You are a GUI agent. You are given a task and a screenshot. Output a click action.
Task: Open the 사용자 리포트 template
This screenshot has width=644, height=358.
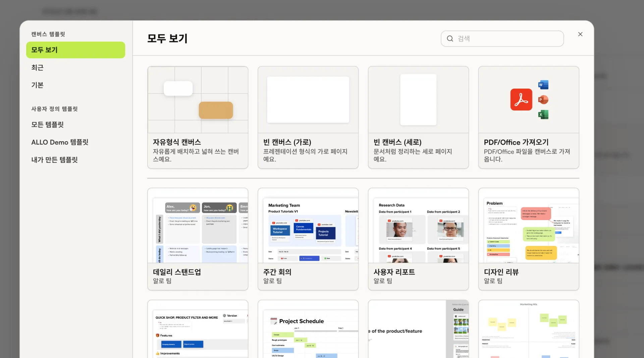click(x=418, y=239)
